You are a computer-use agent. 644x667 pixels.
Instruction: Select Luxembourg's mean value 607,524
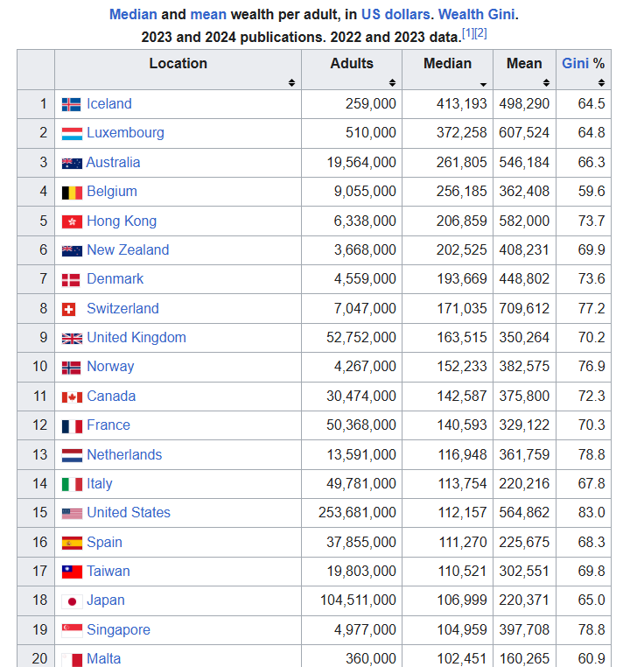(524, 133)
